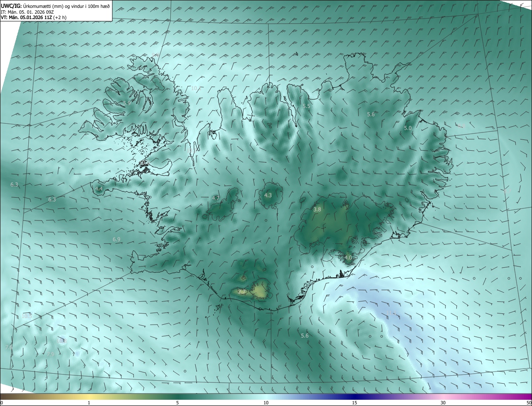This screenshot has width=532, height=406.
Task: Click the 6.3 value at the far-west map edge
Action: pos(14,184)
